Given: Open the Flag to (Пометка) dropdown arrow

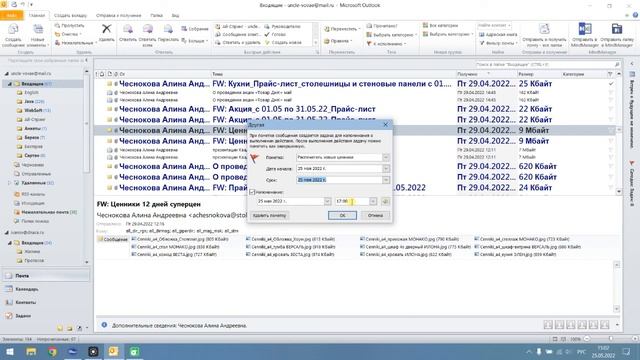Looking at the screenshot, I should [386, 157].
